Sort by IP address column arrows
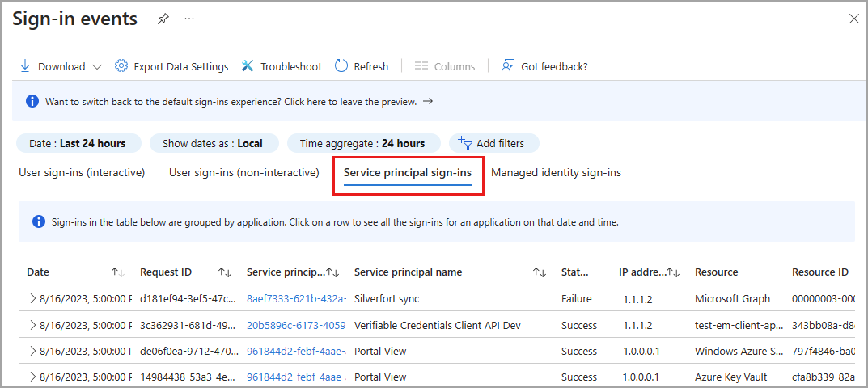 [x=673, y=272]
